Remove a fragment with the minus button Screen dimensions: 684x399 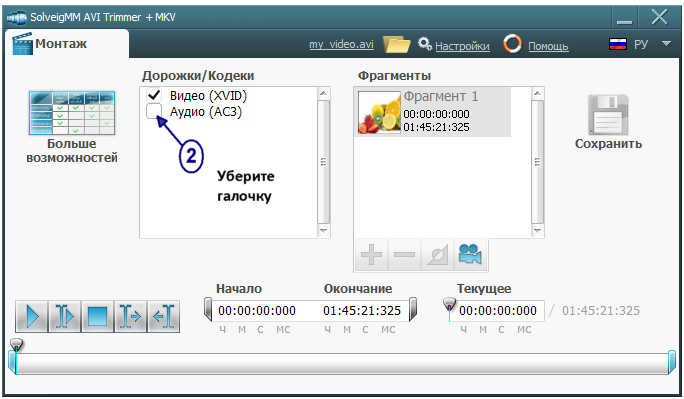click(x=404, y=255)
